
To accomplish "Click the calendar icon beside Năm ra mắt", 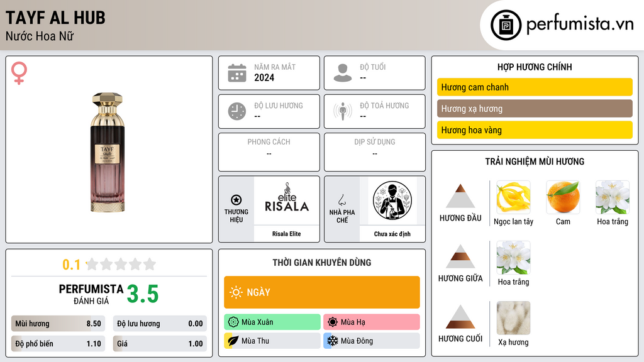I will (x=237, y=73).
